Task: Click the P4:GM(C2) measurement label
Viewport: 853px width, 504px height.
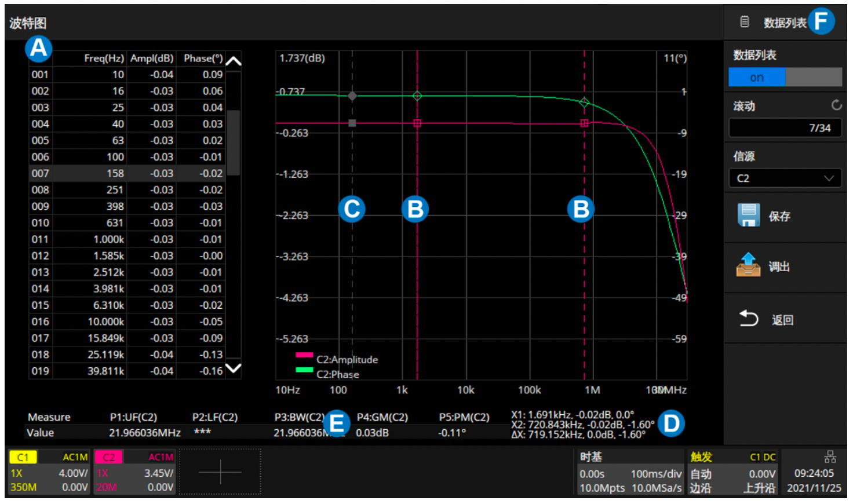Action: [382, 417]
